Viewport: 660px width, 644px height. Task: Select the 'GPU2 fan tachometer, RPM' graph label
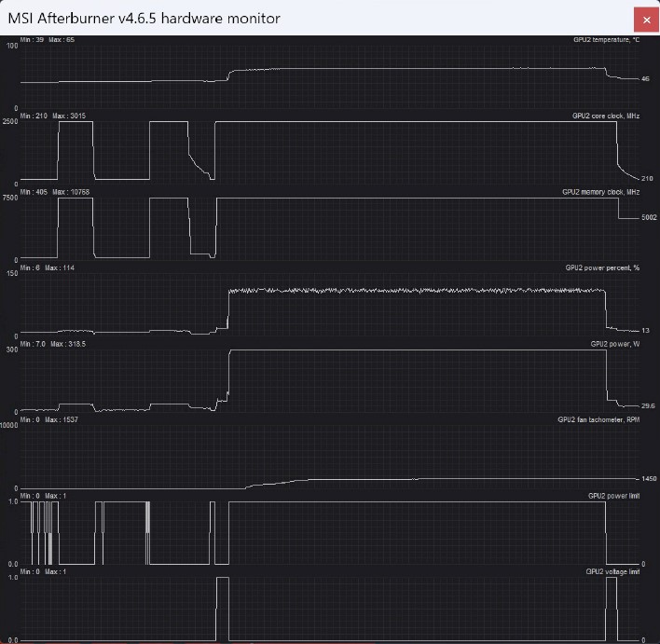pos(598,419)
